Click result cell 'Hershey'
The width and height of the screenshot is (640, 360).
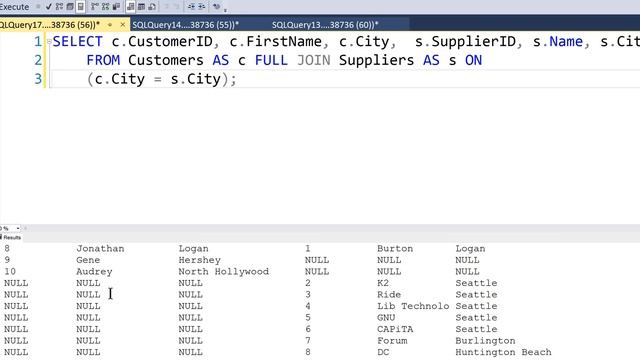click(199, 260)
